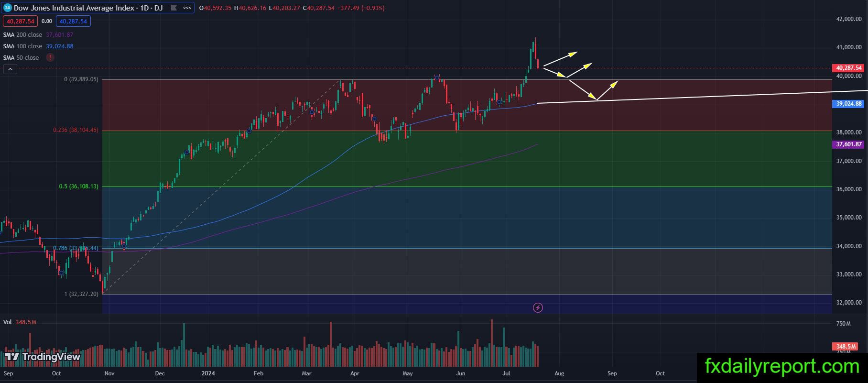Click the SMA 200 legend value 37,601.87

coord(60,34)
